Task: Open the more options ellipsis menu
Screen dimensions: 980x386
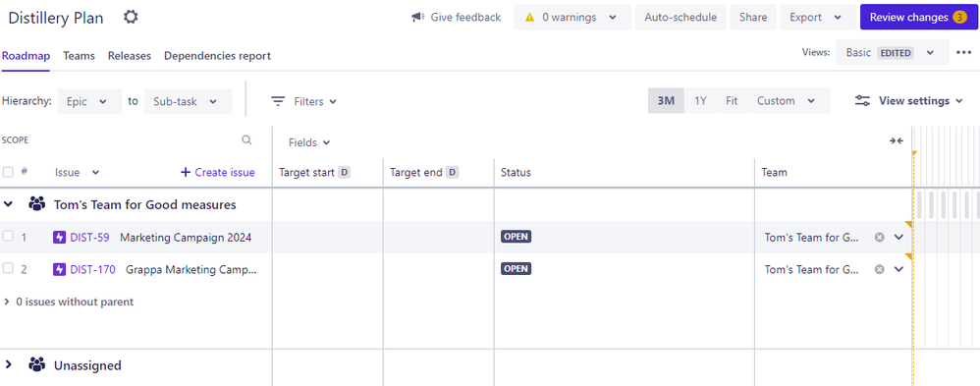Action: [x=964, y=53]
